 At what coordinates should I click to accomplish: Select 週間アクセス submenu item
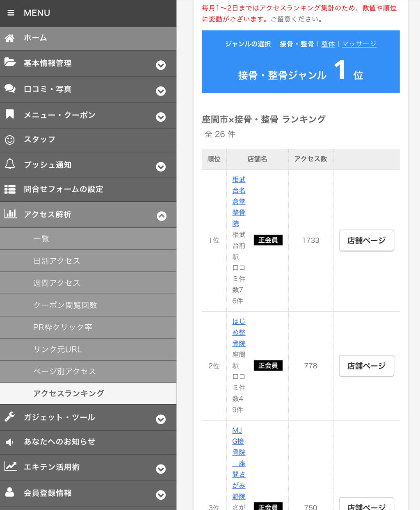pyautogui.click(x=88, y=283)
